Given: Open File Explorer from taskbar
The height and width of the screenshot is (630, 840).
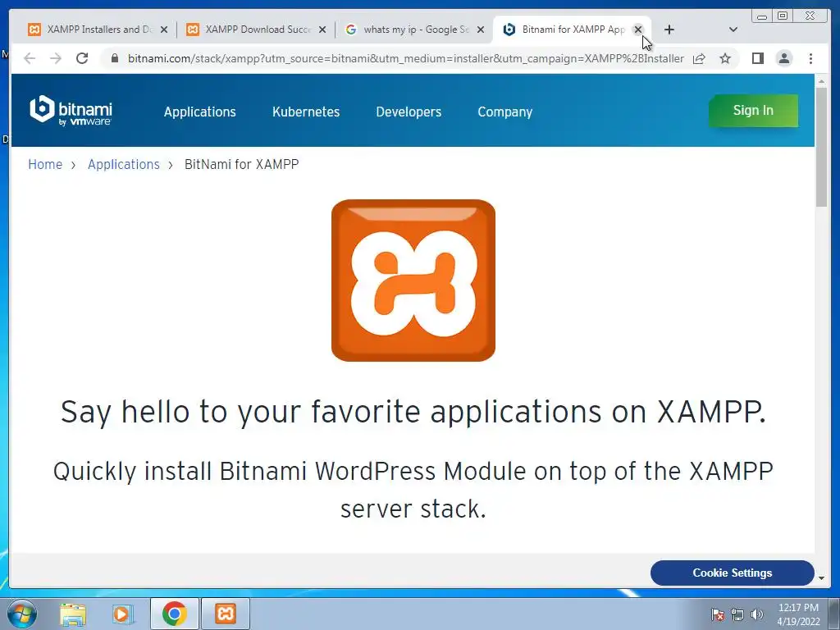Looking at the screenshot, I should point(73,614).
